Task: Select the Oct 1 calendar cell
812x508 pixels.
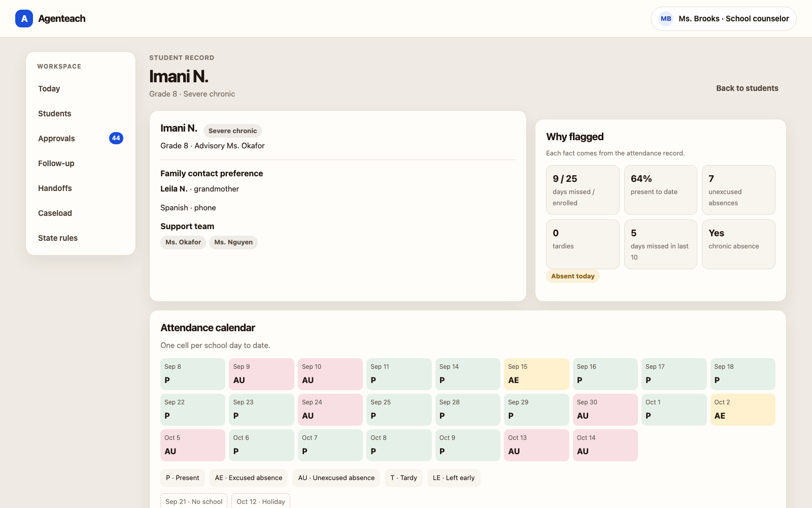Action: tap(674, 410)
